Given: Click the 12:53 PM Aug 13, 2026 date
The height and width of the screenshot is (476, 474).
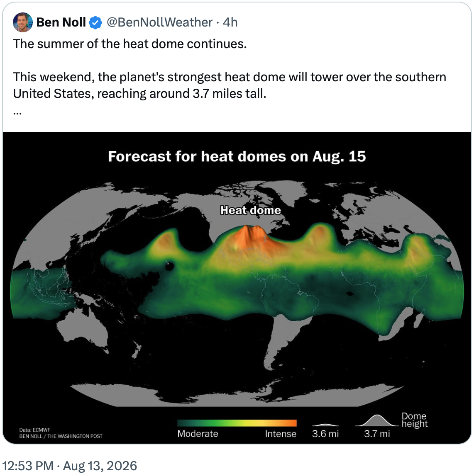Looking at the screenshot, I should point(70,466).
